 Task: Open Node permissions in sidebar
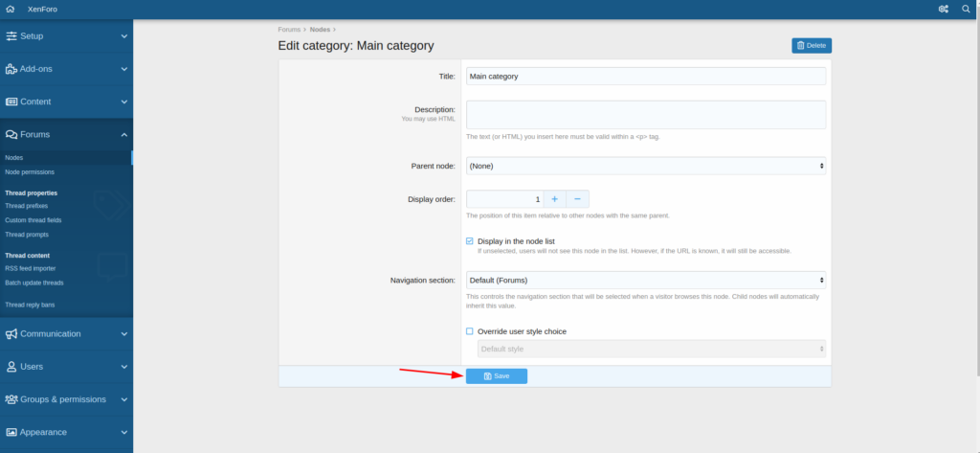(x=30, y=171)
